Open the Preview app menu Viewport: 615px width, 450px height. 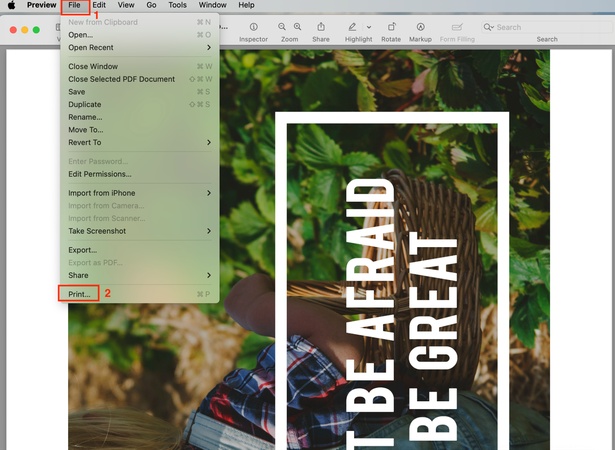point(42,5)
